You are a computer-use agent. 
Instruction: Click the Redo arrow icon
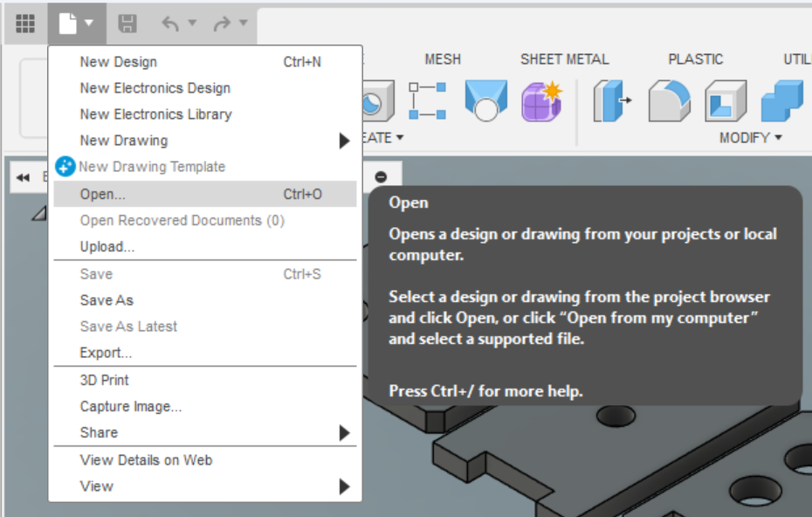click(x=222, y=24)
